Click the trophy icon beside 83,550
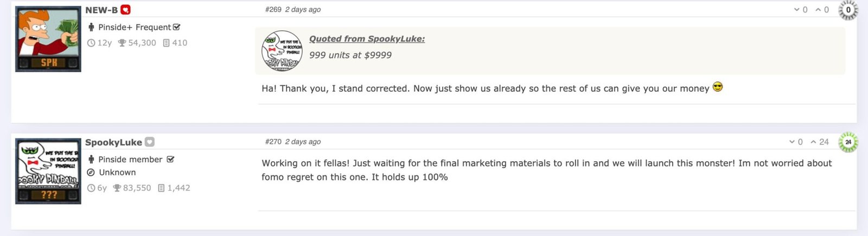 (x=117, y=188)
